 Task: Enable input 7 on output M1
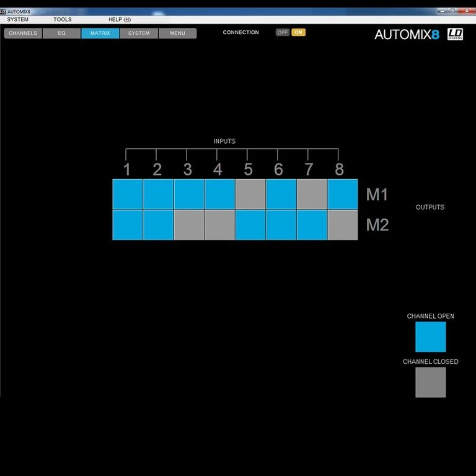coord(312,194)
